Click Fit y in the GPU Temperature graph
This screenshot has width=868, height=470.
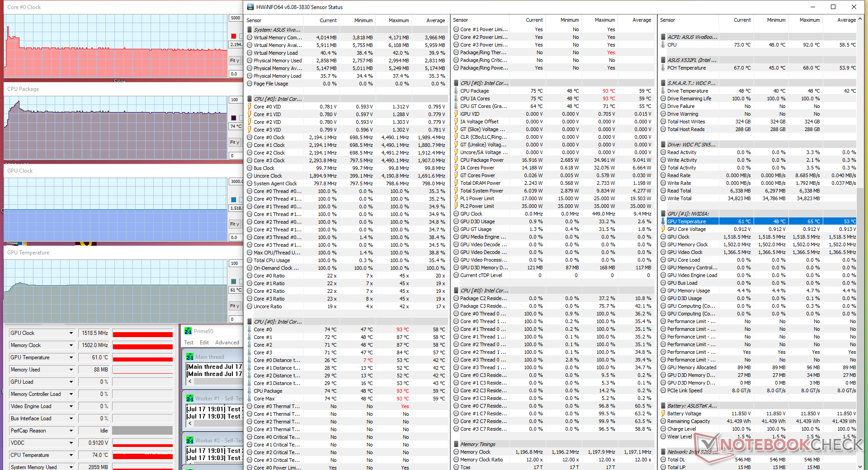(235, 306)
